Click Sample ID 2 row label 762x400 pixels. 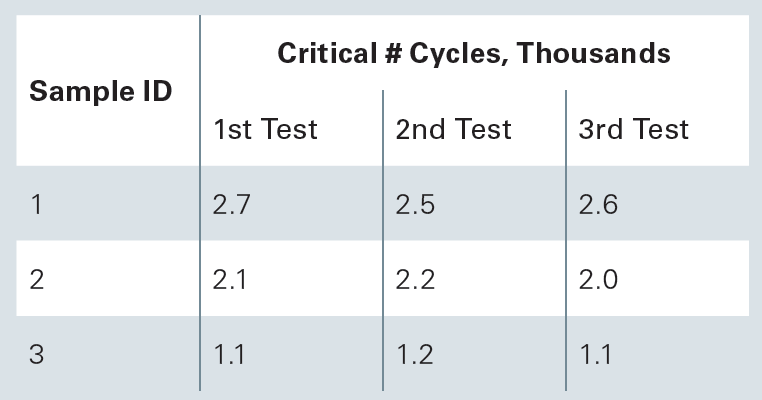[x=37, y=279]
